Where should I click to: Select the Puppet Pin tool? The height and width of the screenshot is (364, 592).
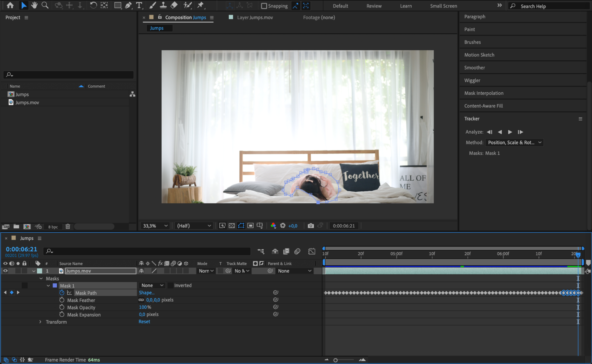click(x=200, y=5)
